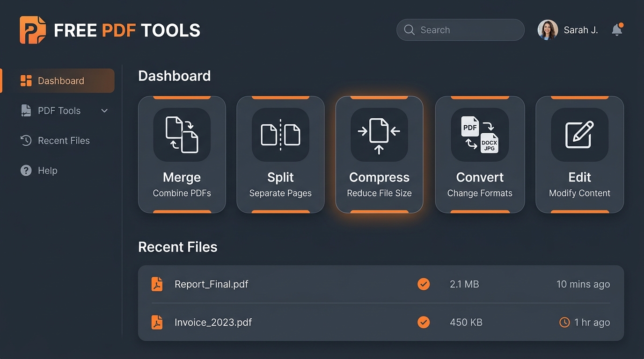Click the 2.1 MB file size
The image size is (644, 359).
pos(464,284)
